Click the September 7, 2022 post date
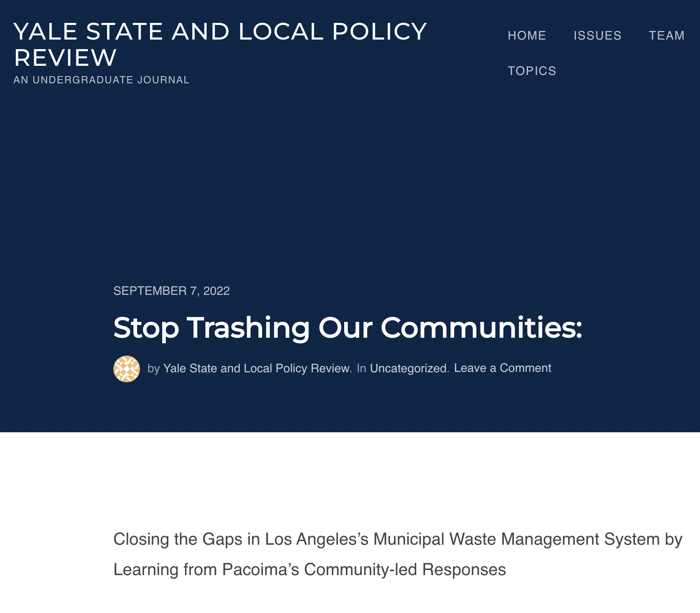Viewport: 700px width, 613px height. pos(172,291)
